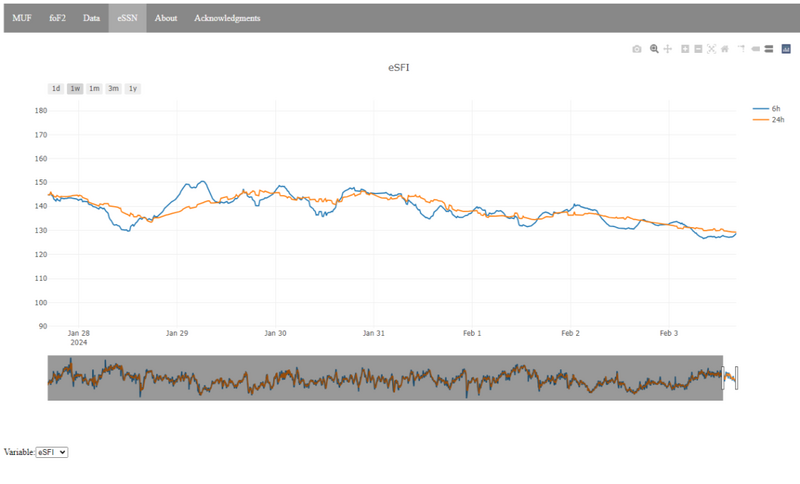This screenshot has height=484, width=800.
Task: Show closest data on hover icon
Action: 756,49
